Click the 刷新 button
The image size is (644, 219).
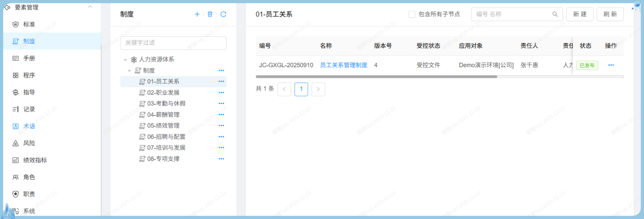(x=610, y=14)
